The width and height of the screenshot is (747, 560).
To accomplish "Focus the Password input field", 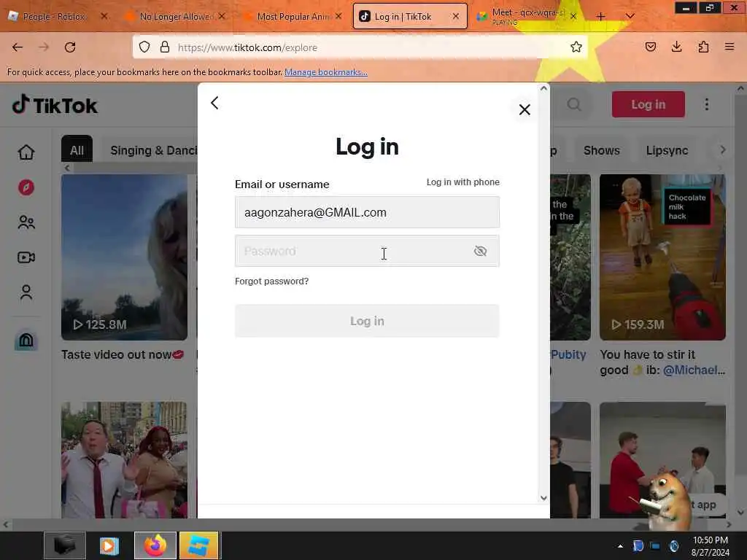I will tap(367, 251).
